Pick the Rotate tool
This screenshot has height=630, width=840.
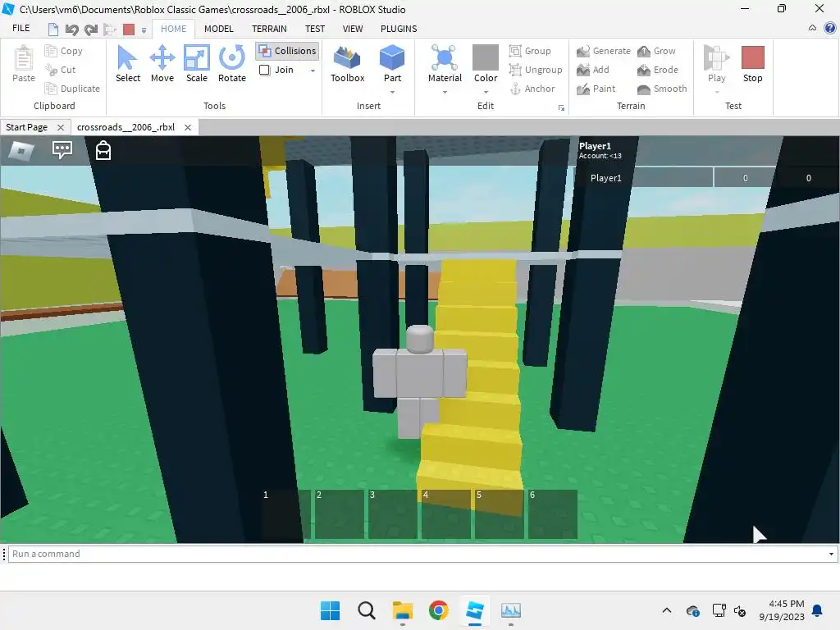click(x=232, y=64)
